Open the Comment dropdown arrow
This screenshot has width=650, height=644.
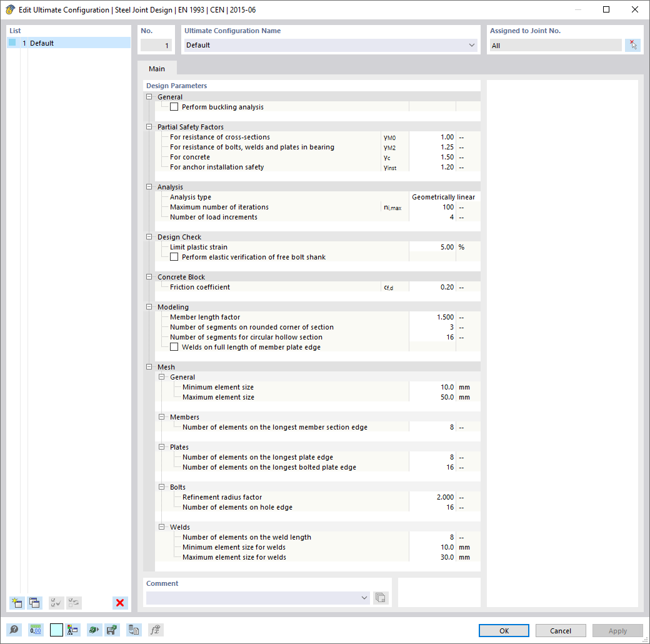click(364, 598)
